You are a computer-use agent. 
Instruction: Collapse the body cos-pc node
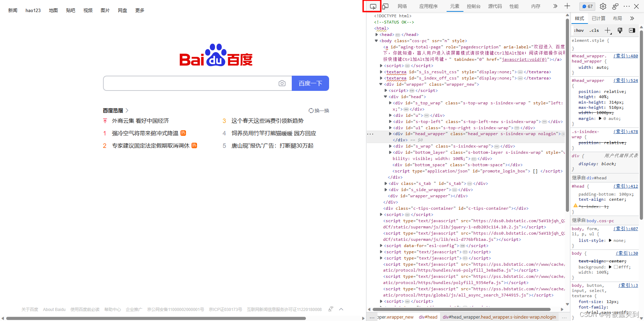click(x=376, y=41)
